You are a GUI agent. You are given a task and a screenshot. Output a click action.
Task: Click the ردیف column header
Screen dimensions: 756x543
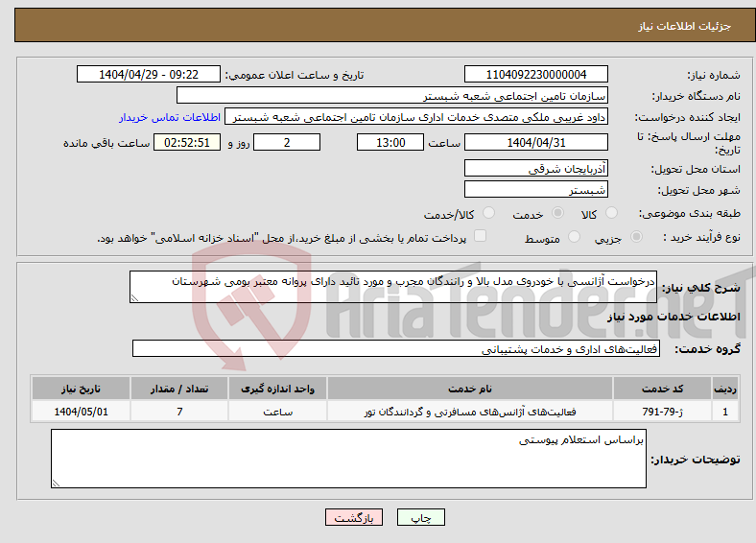pyautogui.click(x=725, y=389)
